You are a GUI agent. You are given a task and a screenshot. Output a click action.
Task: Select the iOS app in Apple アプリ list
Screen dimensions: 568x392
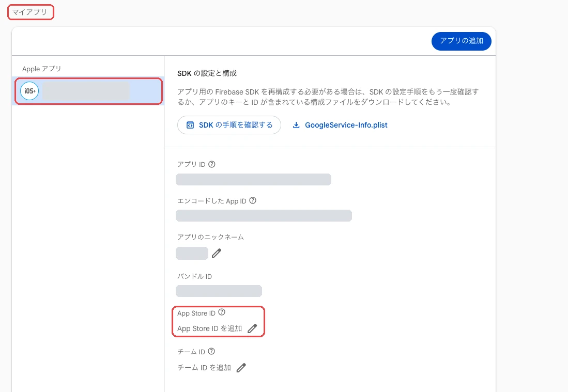(x=88, y=91)
